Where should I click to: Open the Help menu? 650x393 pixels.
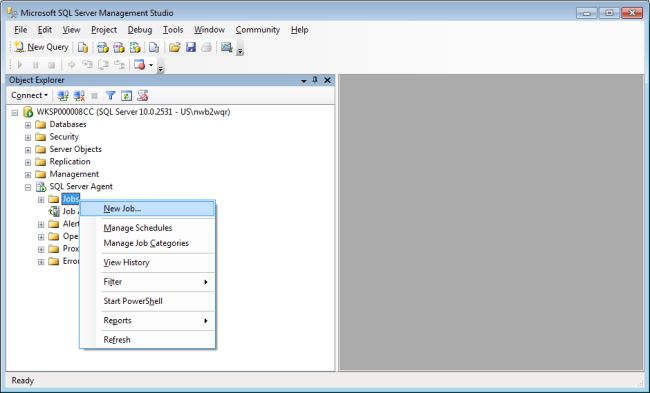[299, 30]
